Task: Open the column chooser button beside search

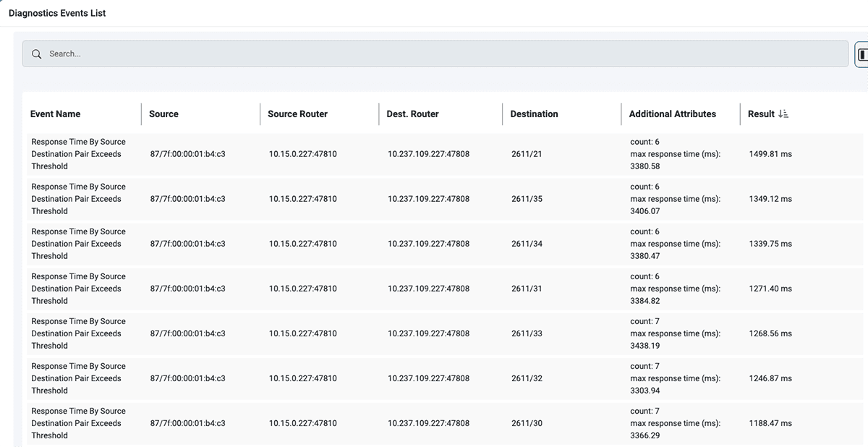Action: click(862, 54)
